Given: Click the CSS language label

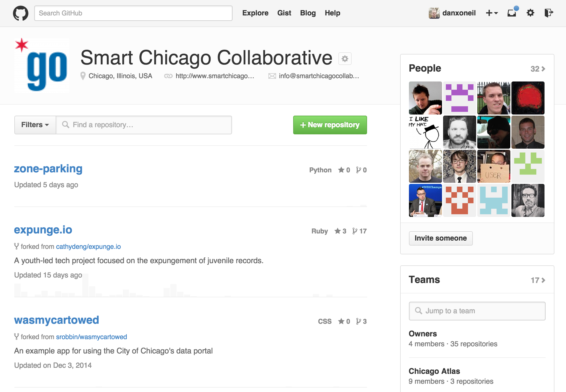Looking at the screenshot, I should coord(325,322).
